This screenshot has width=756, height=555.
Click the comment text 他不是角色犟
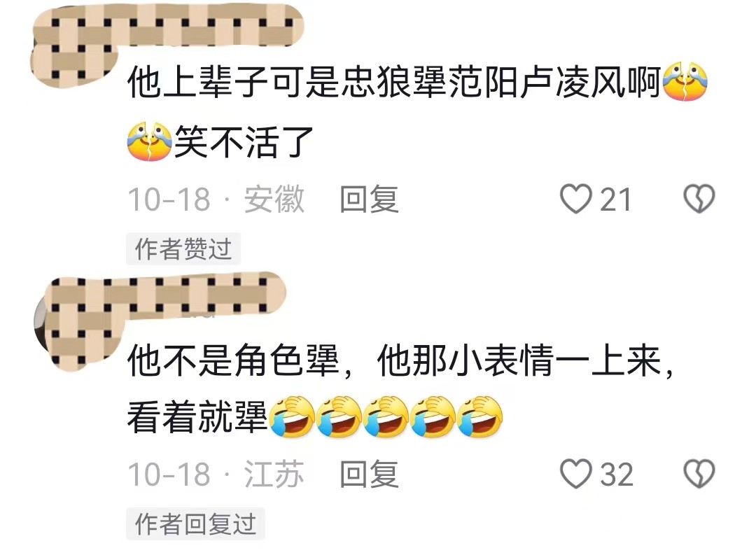click(233, 360)
